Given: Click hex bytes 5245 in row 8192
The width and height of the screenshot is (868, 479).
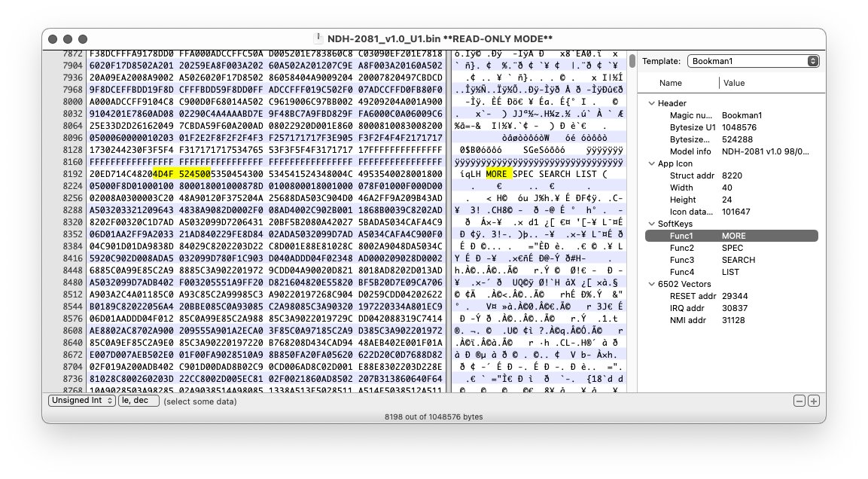Looking at the screenshot, I should point(189,174).
